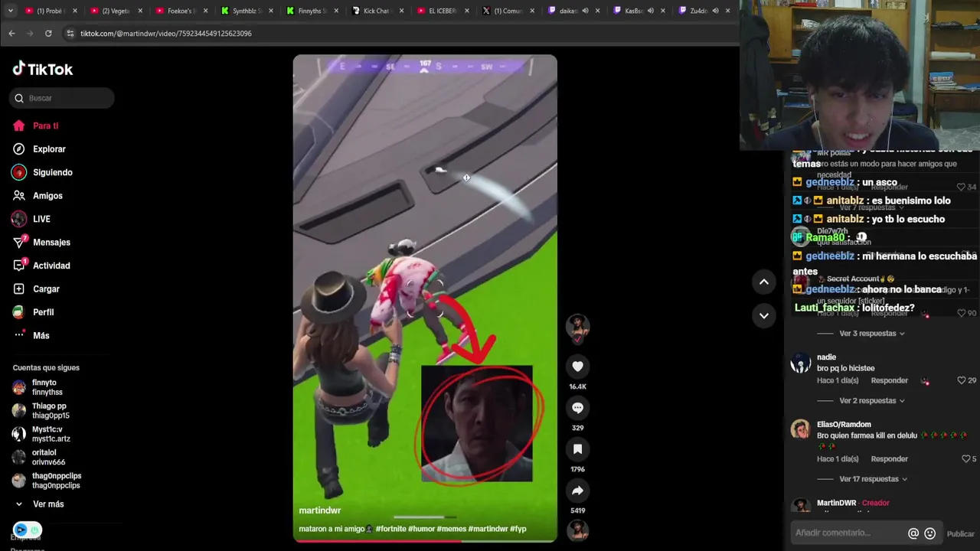Viewport: 980px width, 551px height.
Task: Expand Ver 2 respuestas
Action: tap(872, 401)
